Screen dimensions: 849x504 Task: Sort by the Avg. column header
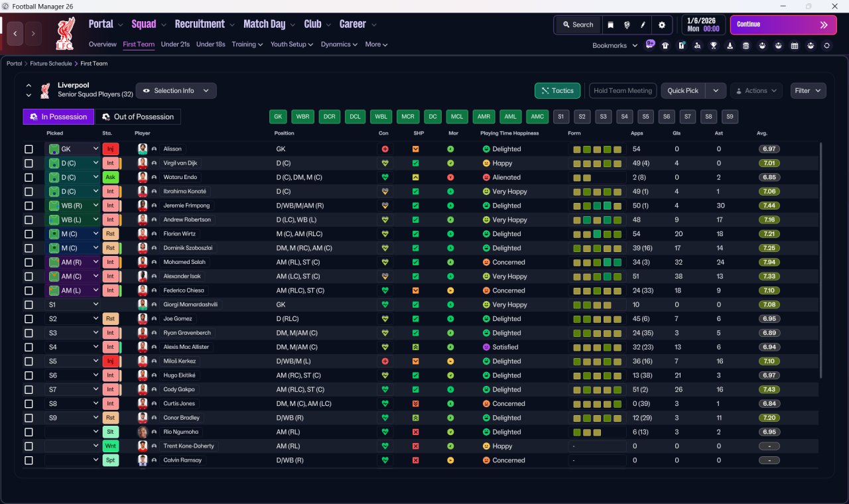click(x=762, y=133)
